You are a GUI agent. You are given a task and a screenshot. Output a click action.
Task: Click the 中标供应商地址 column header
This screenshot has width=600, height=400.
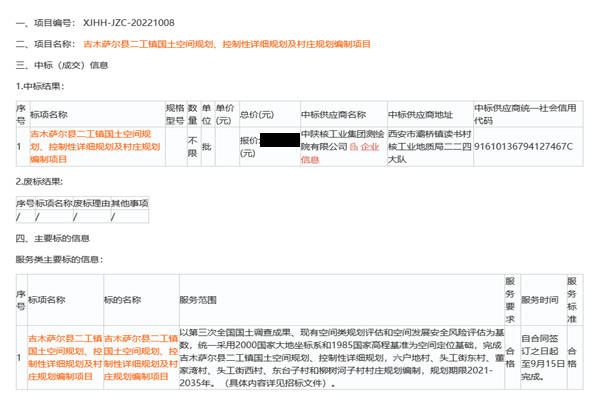pyautogui.click(x=422, y=114)
